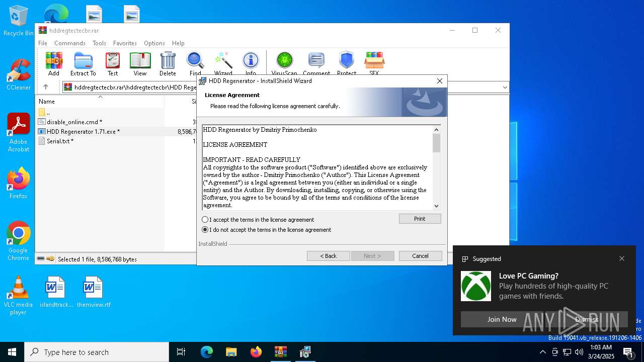Launch the Wizard wand tool
This screenshot has width=644, height=362.
(223, 64)
